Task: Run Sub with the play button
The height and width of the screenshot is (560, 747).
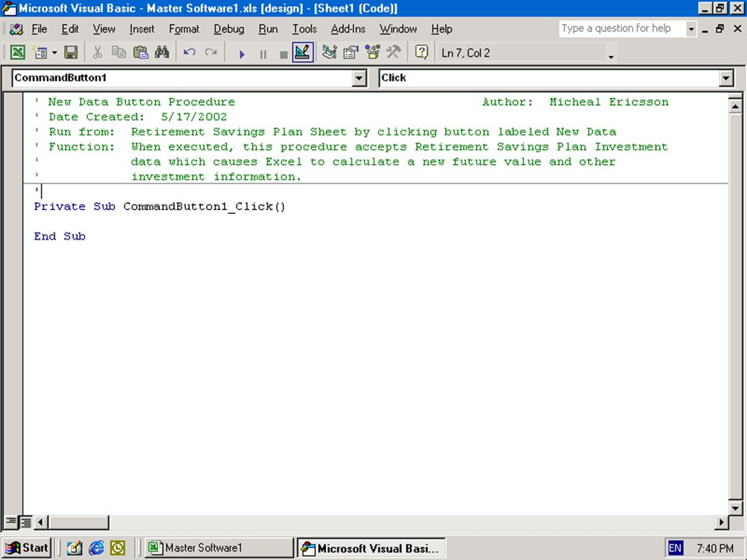Action: tap(241, 54)
